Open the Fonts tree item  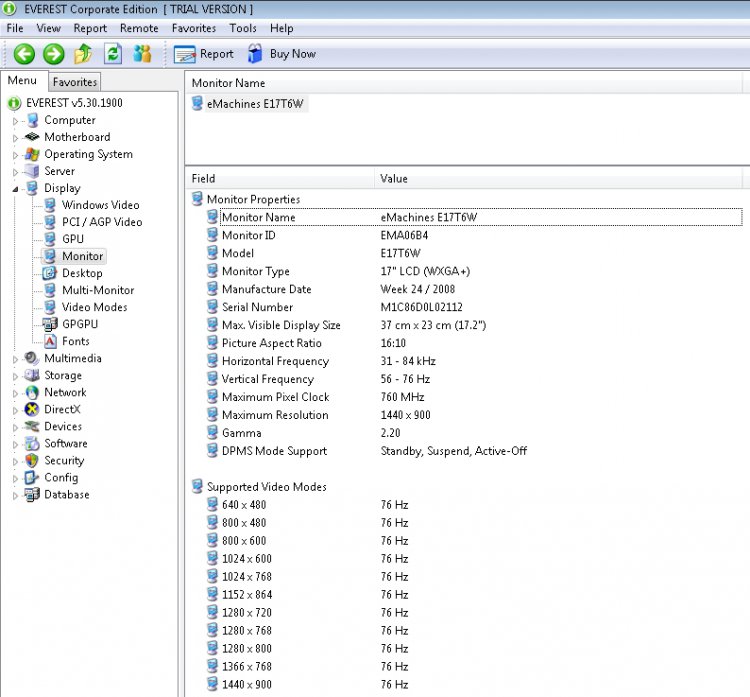[x=76, y=342]
